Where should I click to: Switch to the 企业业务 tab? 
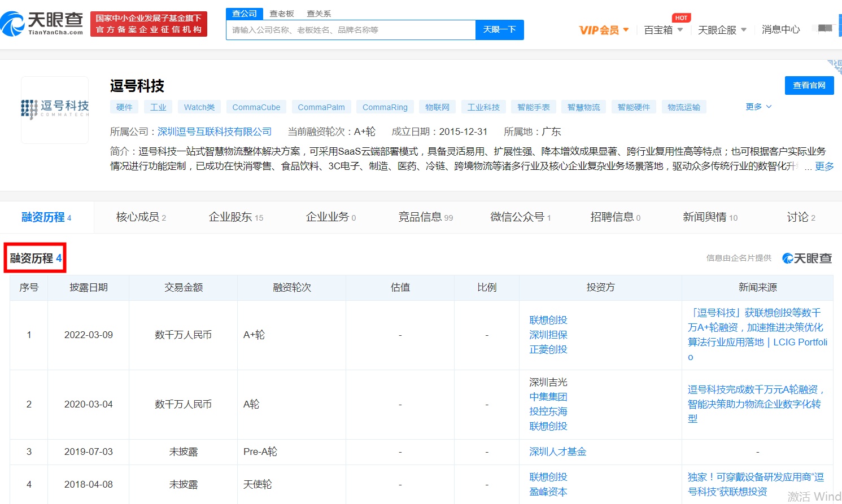[331, 217]
